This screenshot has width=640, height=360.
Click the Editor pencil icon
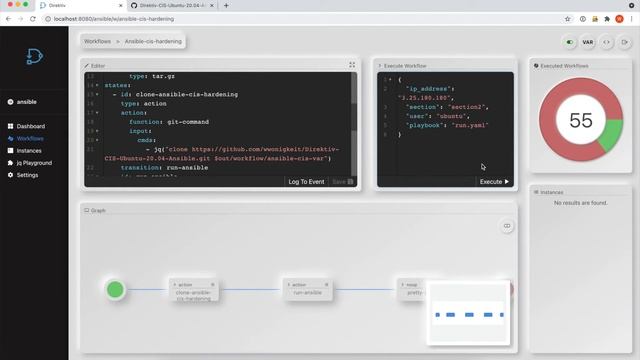pyautogui.click(x=87, y=66)
